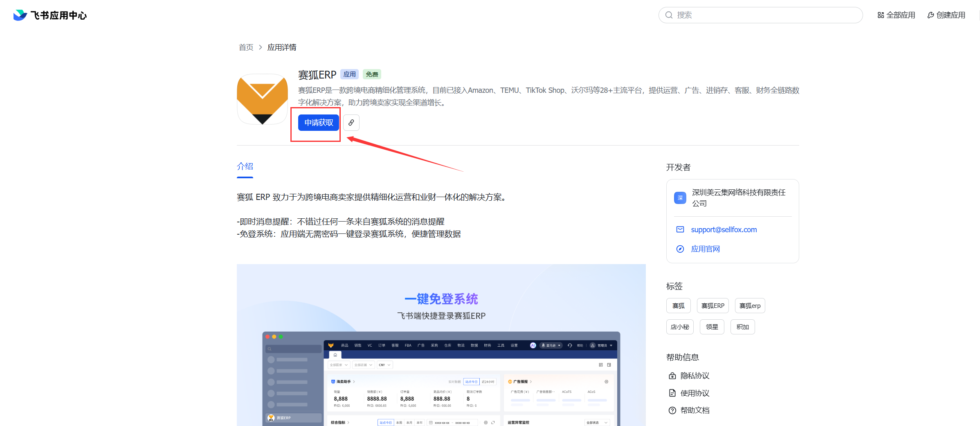
Task: Click the question icon beside 帮助文档
Action: click(x=672, y=410)
